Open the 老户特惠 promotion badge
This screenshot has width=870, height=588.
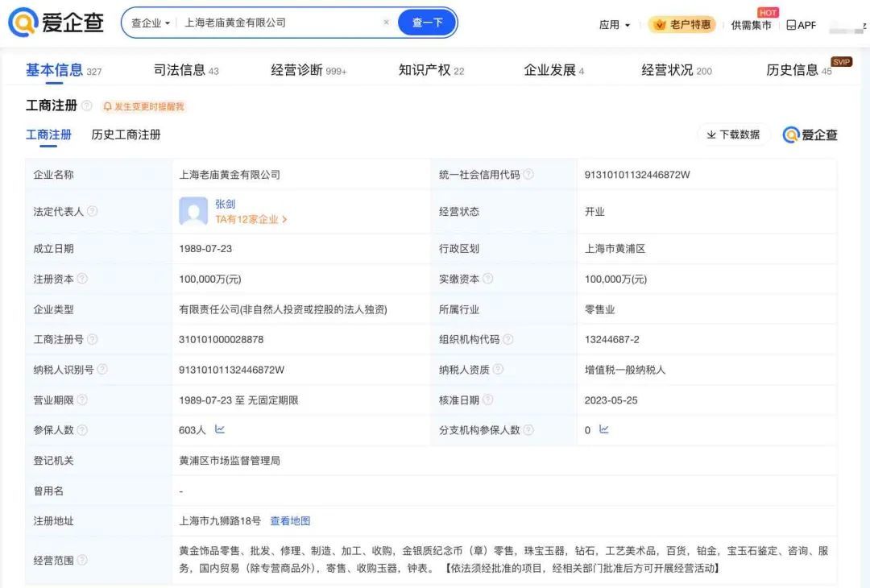click(x=682, y=24)
